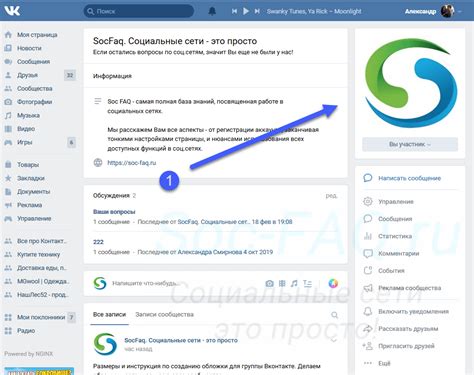This screenshot has width=474, height=375.
Task: Open the Все про Контакт group shortcut
Action: [x=42, y=241]
